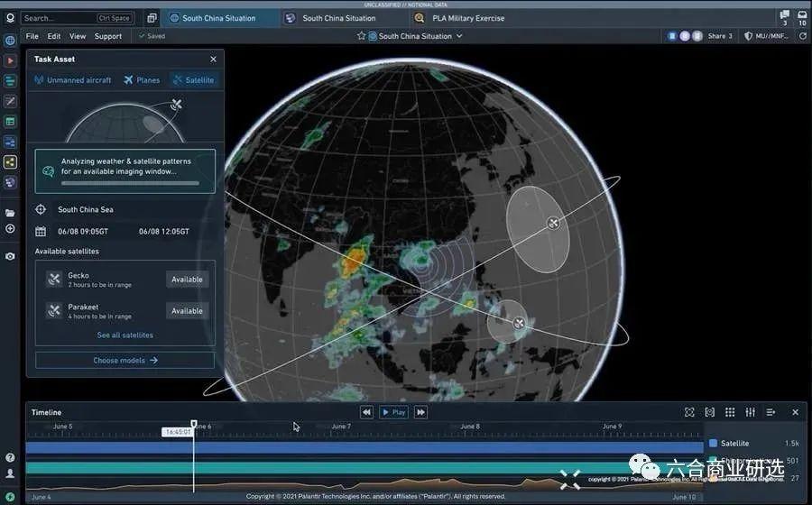The height and width of the screenshot is (505, 812).
Task: Open the MU//MNF classification shield
Action: click(x=766, y=36)
